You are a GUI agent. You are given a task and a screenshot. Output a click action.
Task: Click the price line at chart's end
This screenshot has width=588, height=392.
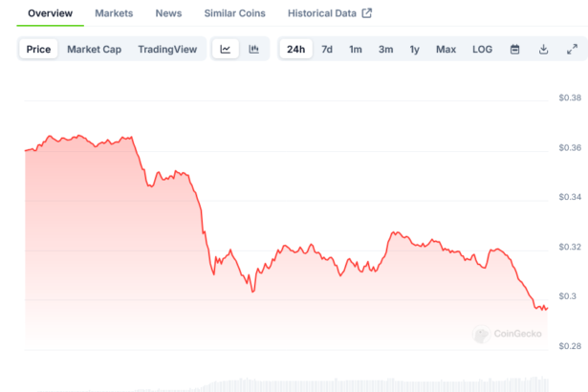[x=545, y=308]
